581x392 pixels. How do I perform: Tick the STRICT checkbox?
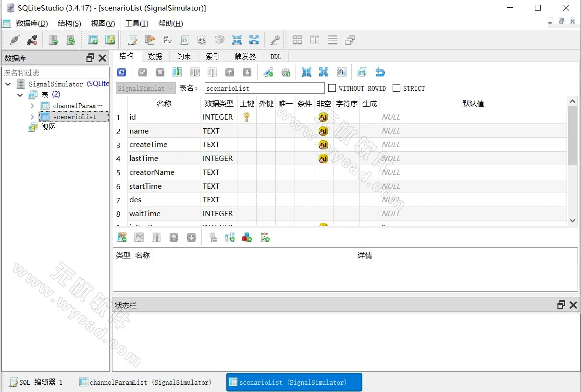pyautogui.click(x=396, y=88)
